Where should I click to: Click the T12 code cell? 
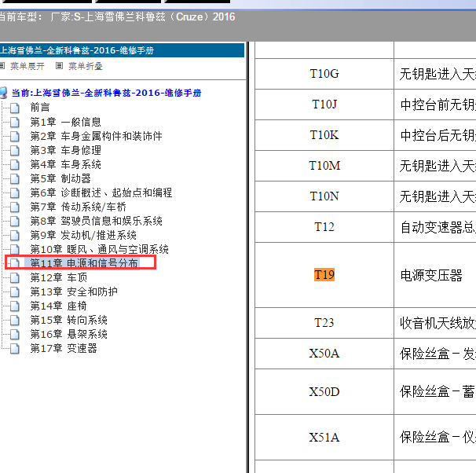coord(324,227)
